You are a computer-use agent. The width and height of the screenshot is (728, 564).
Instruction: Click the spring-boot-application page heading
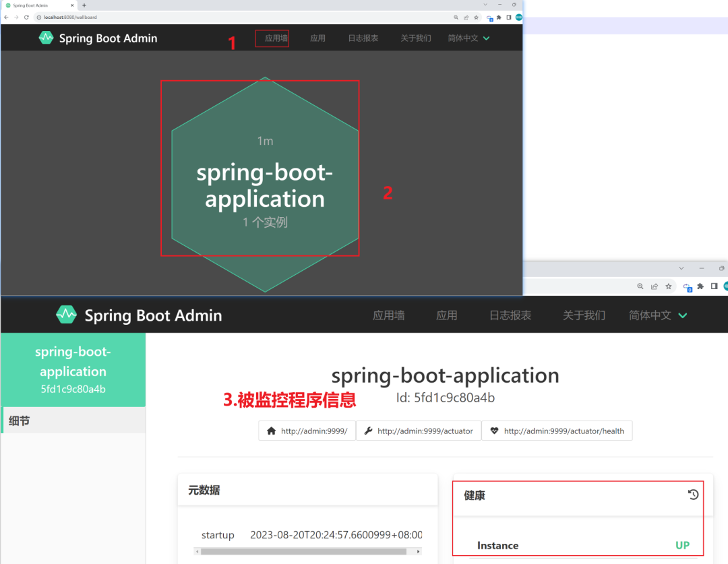[446, 375]
